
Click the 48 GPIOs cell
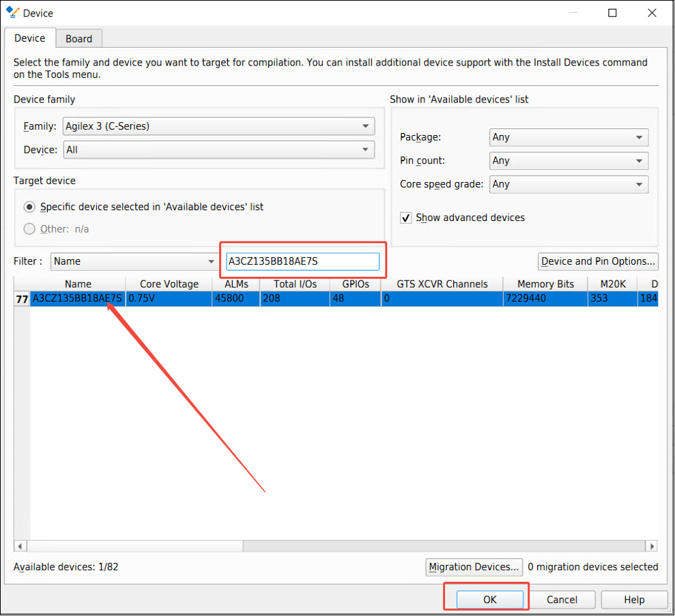(356, 299)
